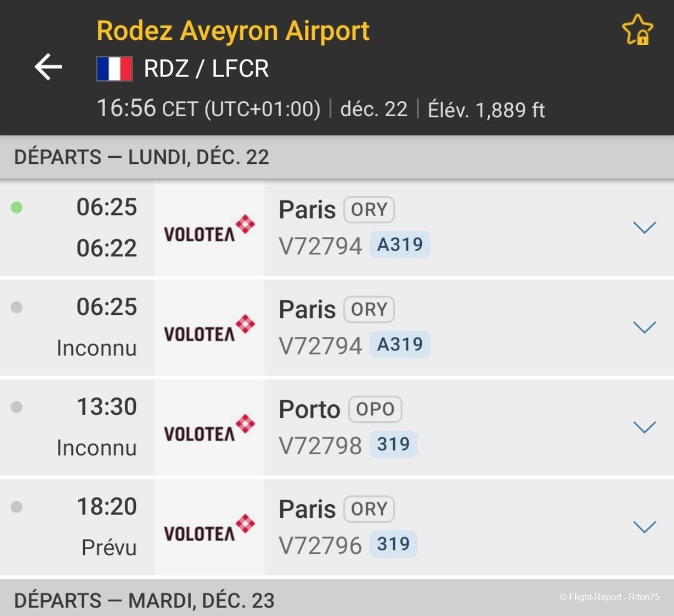
Task: Expand the Porto V72798 flight row
Action: pyautogui.click(x=644, y=427)
